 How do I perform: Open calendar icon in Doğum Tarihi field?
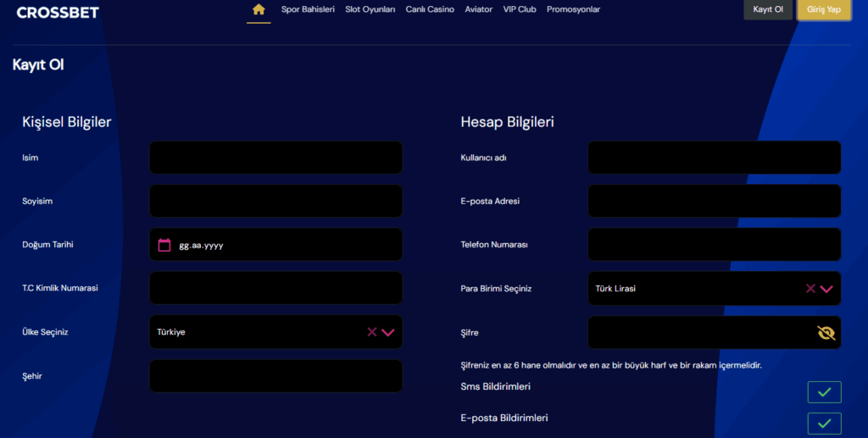click(x=164, y=245)
